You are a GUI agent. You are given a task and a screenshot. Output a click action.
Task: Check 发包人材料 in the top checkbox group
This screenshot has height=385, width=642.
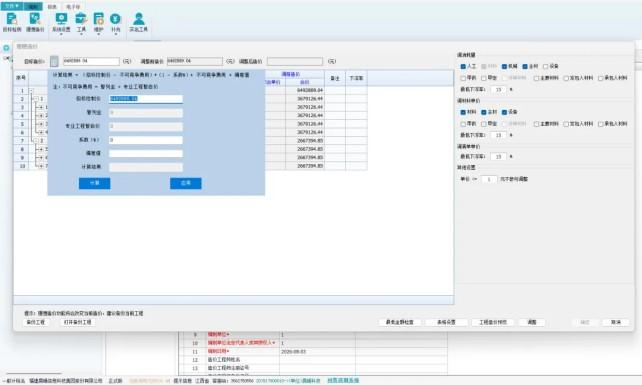point(566,78)
